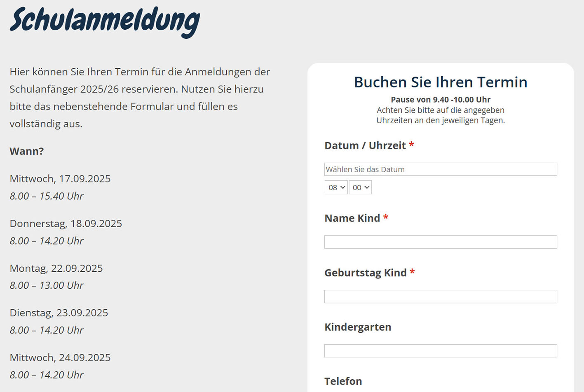Open the 'Wählen Sie das Datum' date field
Screen dimensions: 584x392
click(x=441, y=169)
